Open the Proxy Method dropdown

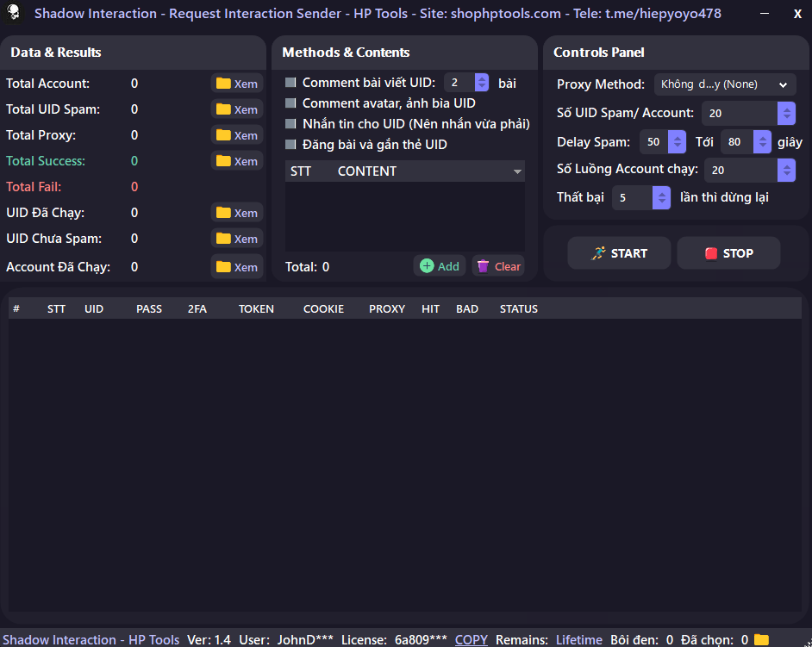coord(725,84)
